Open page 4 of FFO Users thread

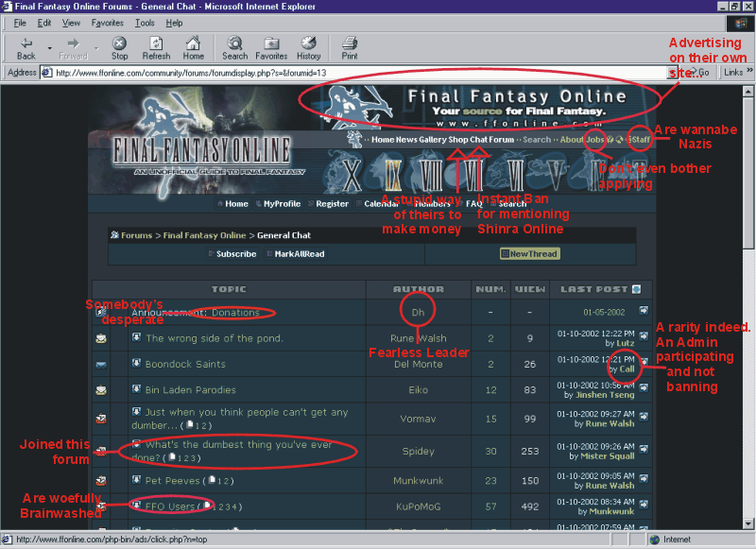233,506
